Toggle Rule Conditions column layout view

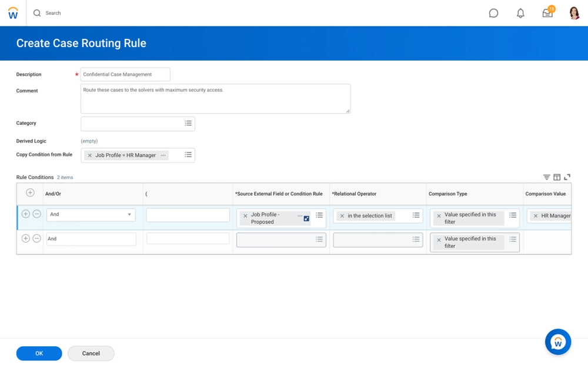pyautogui.click(x=557, y=177)
